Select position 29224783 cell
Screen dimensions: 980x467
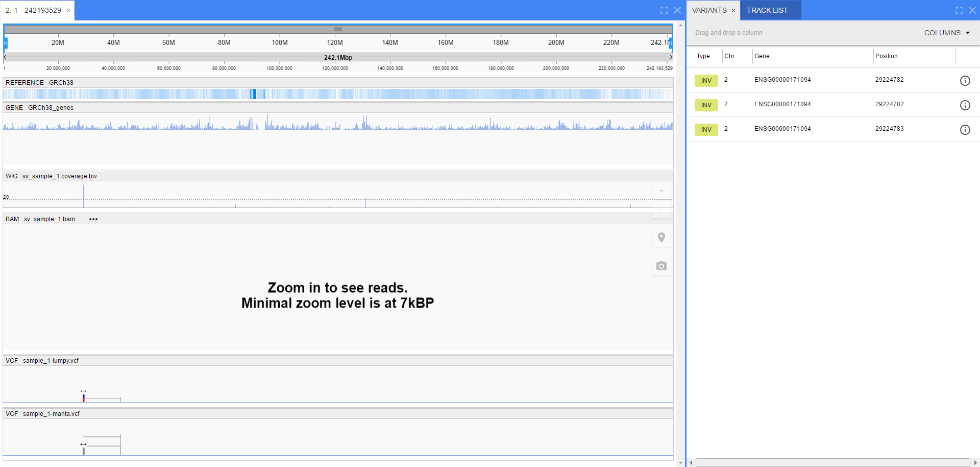pyautogui.click(x=890, y=129)
